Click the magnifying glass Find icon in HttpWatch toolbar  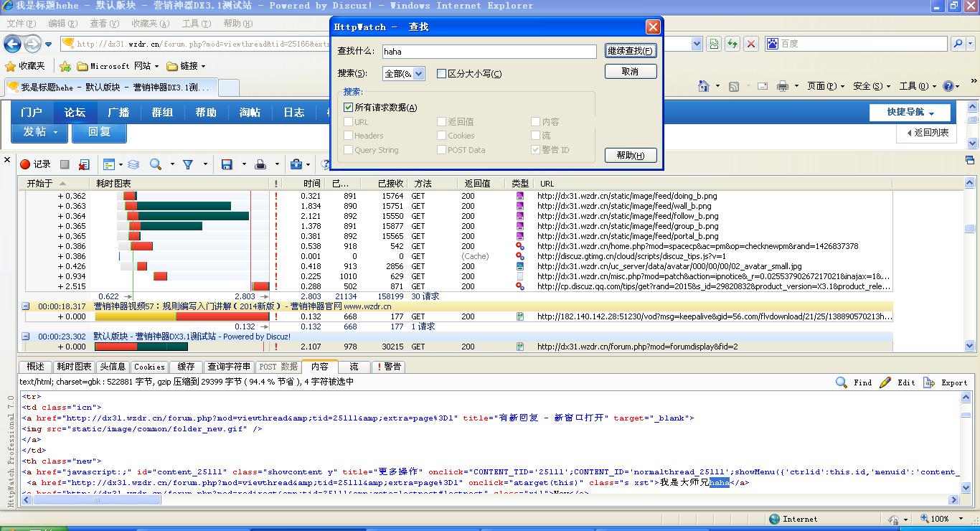(156, 164)
